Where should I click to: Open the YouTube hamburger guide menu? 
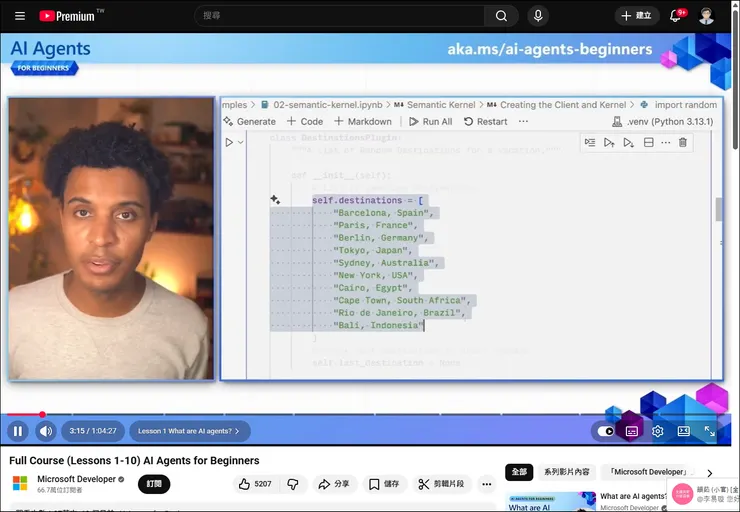click(x=20, y=16)
